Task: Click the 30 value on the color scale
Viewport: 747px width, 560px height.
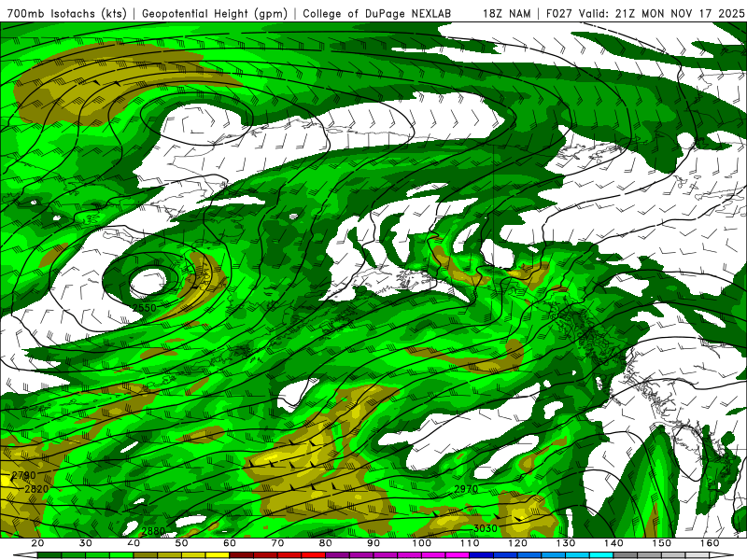Action: click(86, 543)
